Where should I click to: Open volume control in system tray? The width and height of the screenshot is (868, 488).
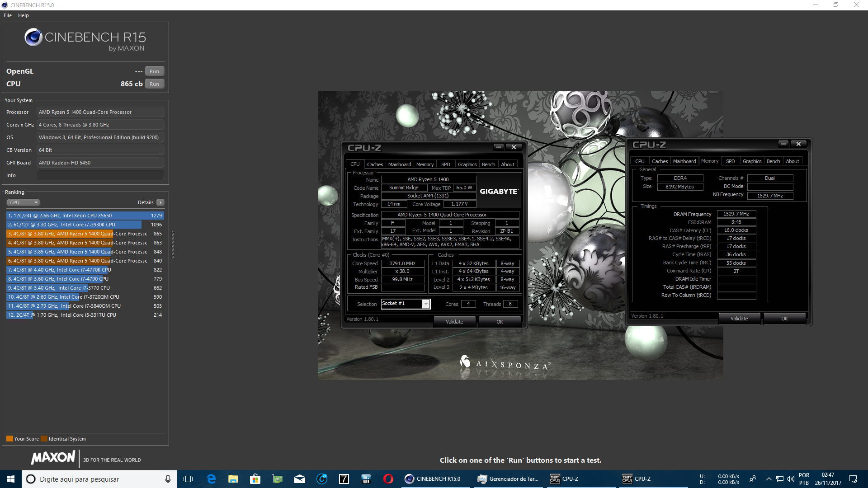pos(790,479)
